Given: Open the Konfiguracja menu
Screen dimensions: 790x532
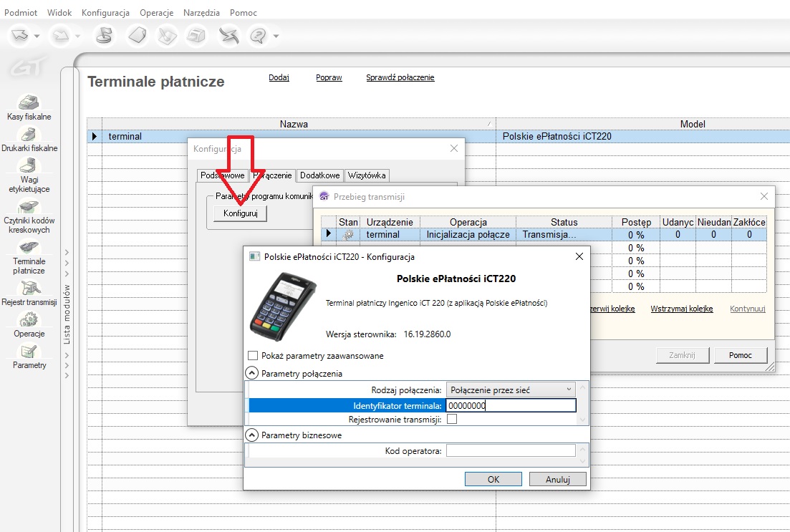Looking at the screenshot, I should click(x=105, y=13).
